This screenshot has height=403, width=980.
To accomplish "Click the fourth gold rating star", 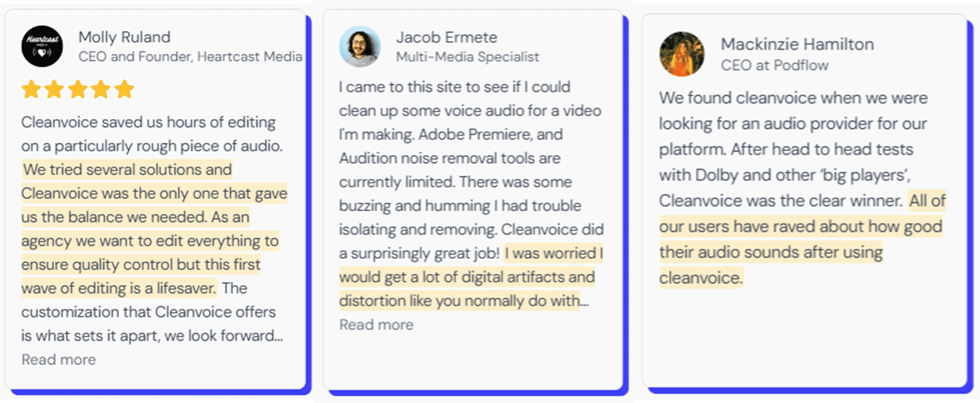I will tap(101, 89).
